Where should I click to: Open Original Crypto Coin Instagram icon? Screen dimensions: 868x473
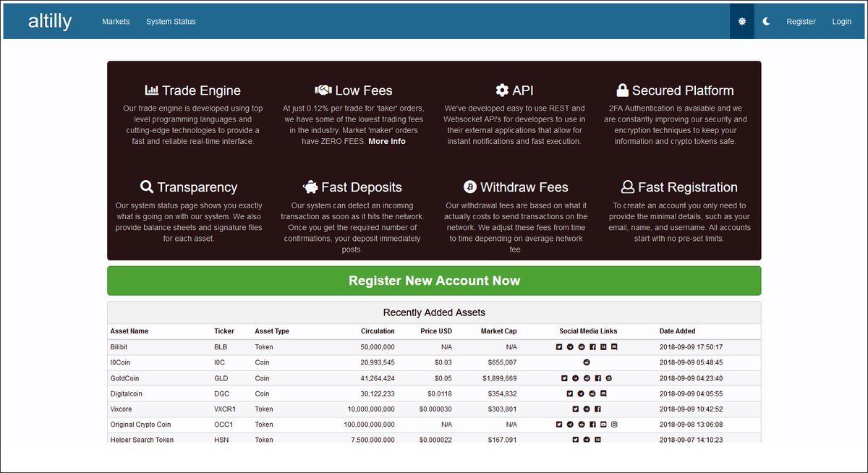click(x=614, y=425)
